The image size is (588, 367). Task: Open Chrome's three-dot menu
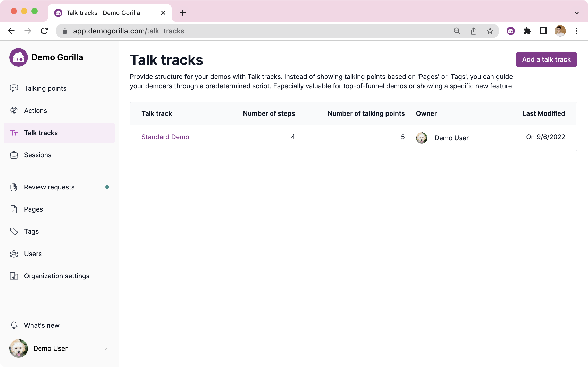click(576, 31)
